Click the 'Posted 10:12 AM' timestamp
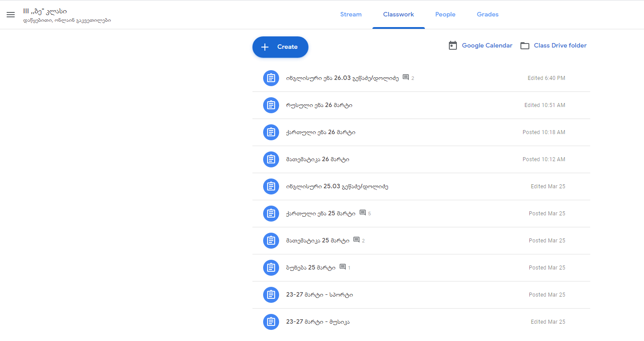 pos(544,159)
